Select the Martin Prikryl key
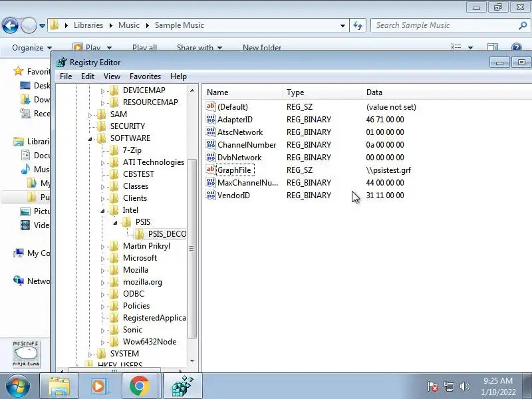The height and width of the screenshot is (399, 532). point(146,246)
